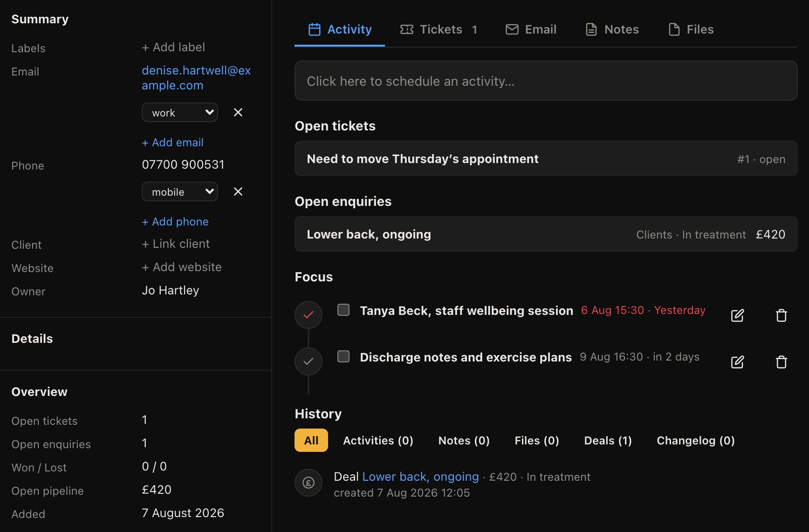Edit the Tanya Beck wellbeing session activity
This screenshot has width=809, height=532.
pos(737,315)
